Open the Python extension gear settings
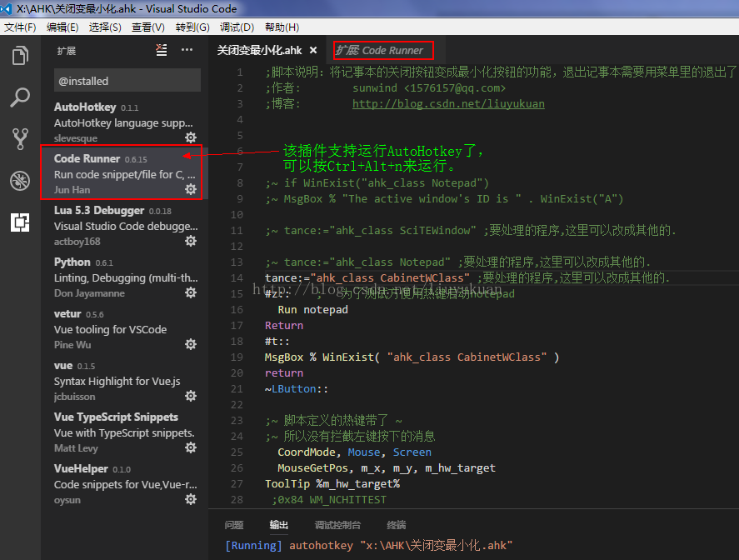 (191, 292)
